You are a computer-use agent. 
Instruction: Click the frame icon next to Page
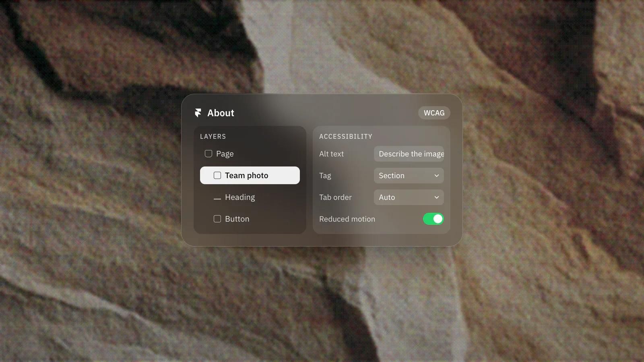pyautogui.click(x=208, y=154)
